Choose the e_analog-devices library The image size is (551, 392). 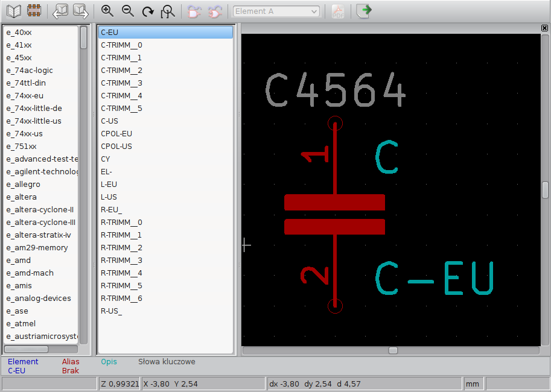(x=39, y=299)
